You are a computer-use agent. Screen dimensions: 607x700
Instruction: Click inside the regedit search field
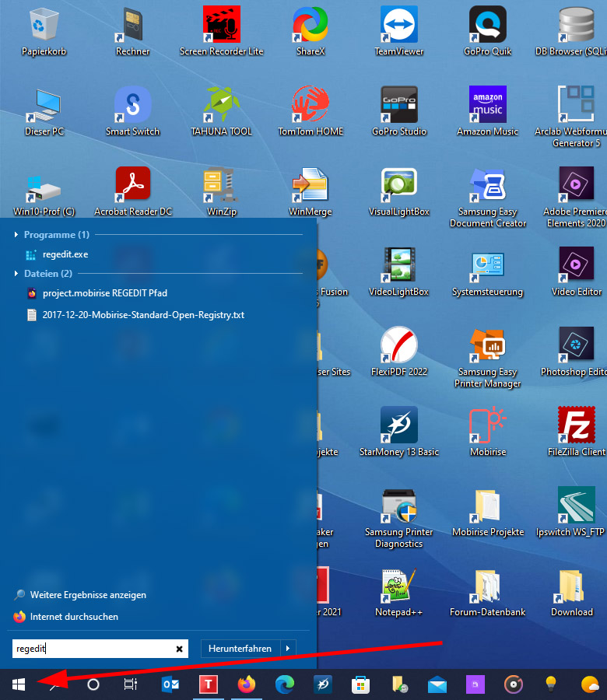93,649
